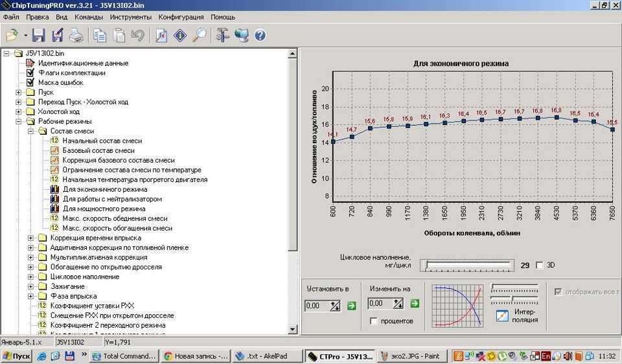This screenshot has height=364, width=622.
Task: Open the blue question mark Help icon
Action: point(260,35)
